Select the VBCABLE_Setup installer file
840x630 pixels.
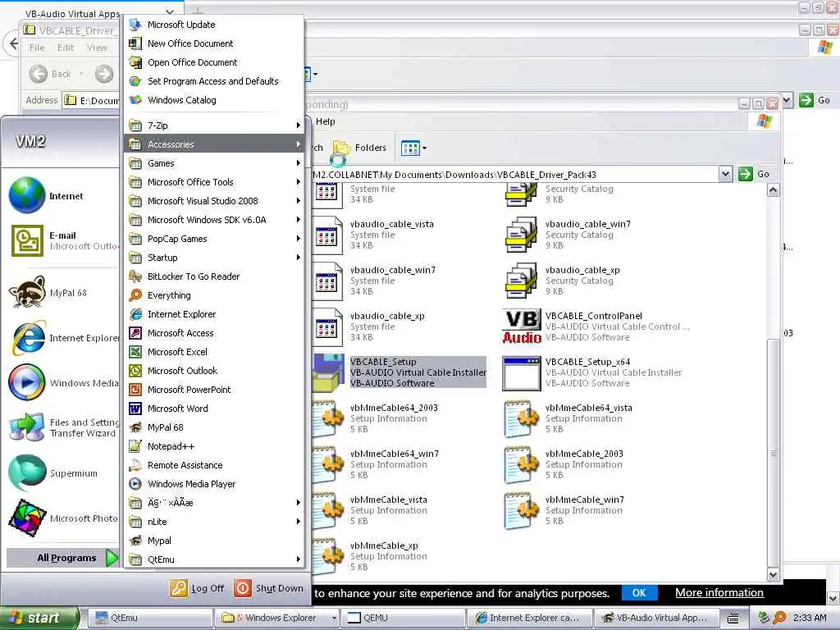399,372
